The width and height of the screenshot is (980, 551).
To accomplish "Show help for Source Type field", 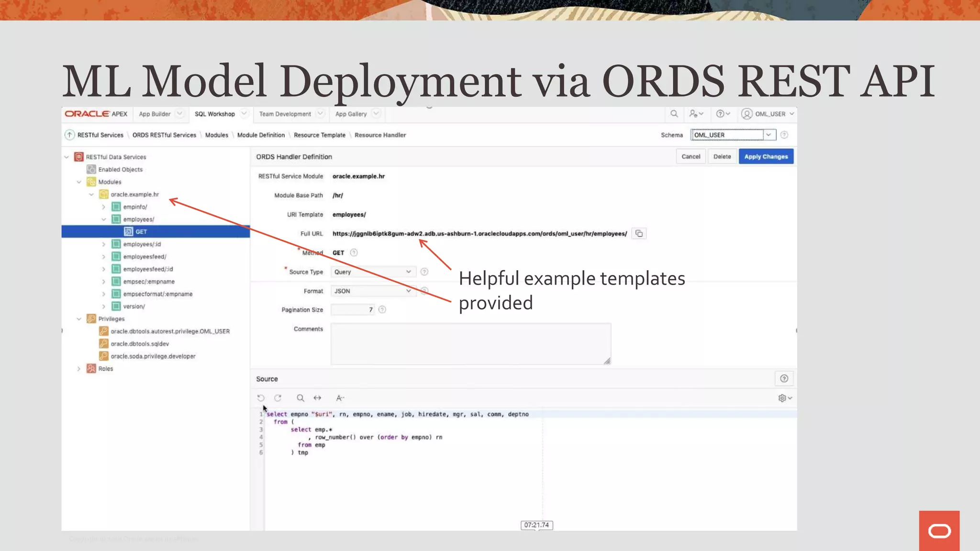I will tap(424, 272).
